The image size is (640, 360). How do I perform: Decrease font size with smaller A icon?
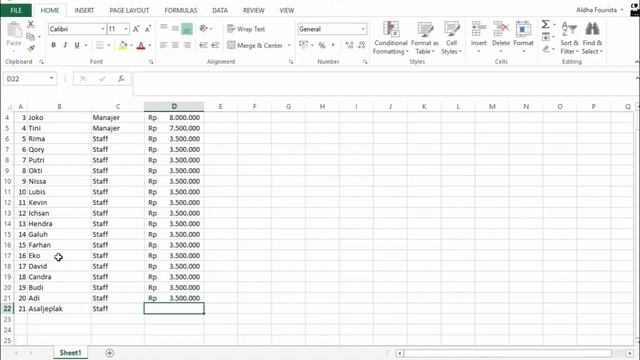148,29
